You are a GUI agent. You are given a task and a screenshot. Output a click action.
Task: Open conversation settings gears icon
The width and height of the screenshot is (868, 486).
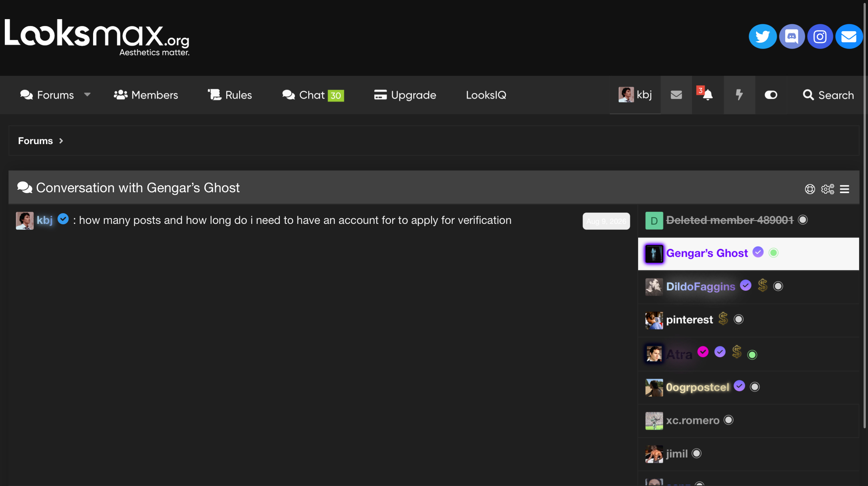click(x=828, y=189)
